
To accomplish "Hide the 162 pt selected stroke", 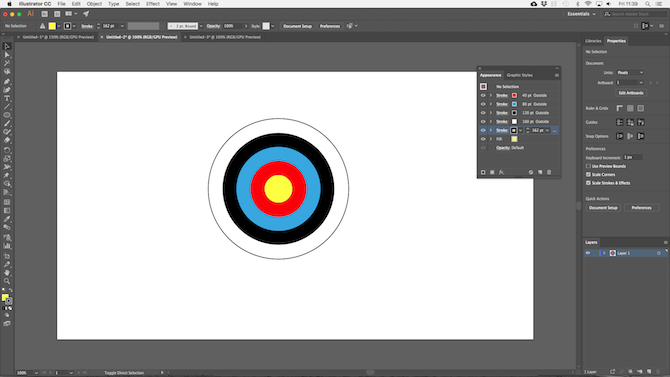I will coord(483,130).
